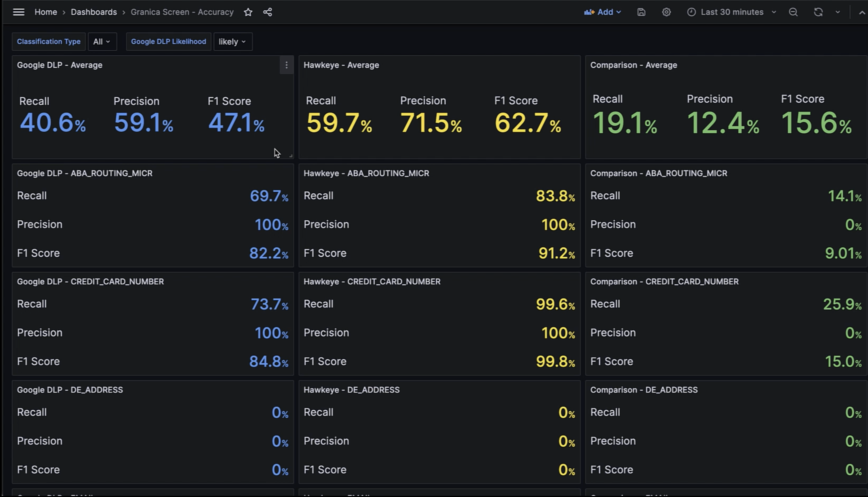Click Comparison ABA_ROUTING_MICR recall 14.1%
Image resolution: width=868 pixels, height=497 pixels.
coord(845,196)
